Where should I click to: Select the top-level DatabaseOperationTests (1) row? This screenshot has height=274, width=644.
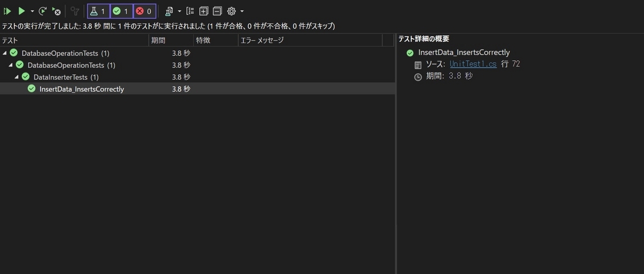pyautogui.click(x=197, y=53)
